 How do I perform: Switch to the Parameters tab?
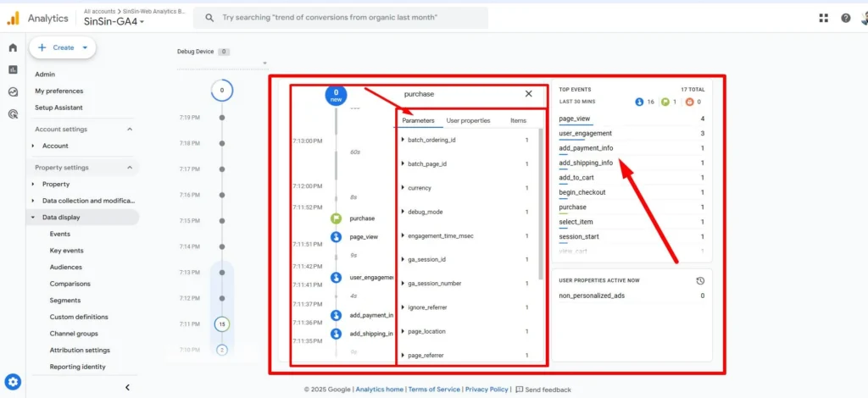click(x=418, y=120)
